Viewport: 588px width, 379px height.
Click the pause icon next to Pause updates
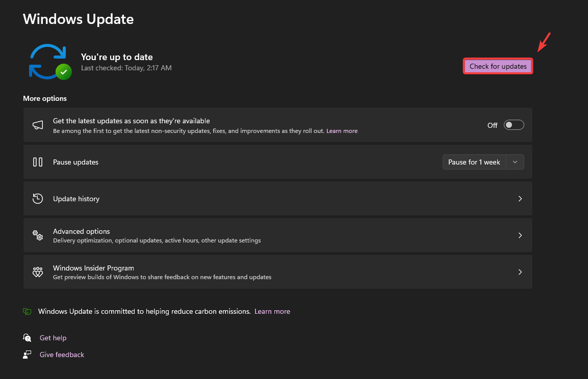tap(38, 162)
